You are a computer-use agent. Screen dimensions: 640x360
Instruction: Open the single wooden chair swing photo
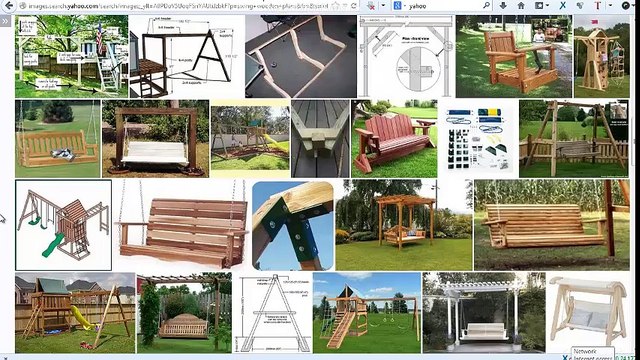click(514, 57)
